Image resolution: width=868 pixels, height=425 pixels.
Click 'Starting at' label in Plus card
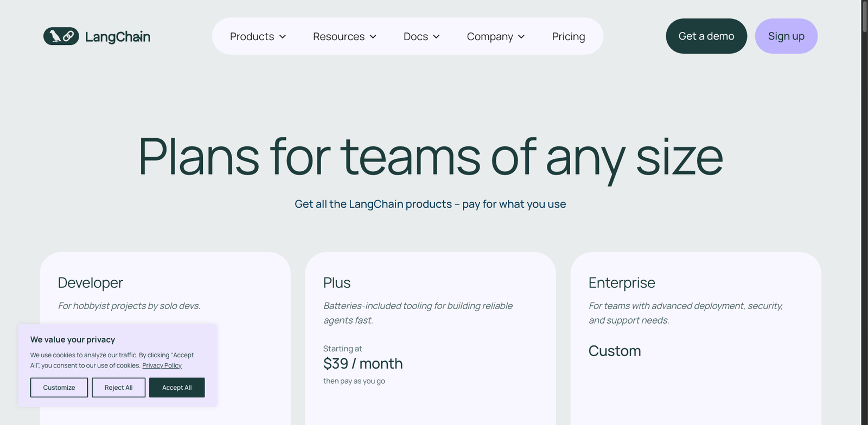point(342,349)
